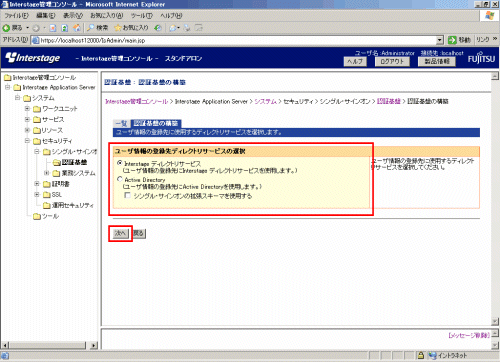Image resolution: width=500 pixels, height=362 pixels.
Task: Click the リソース folder icon in tree
Action: [x=37, y=130]
